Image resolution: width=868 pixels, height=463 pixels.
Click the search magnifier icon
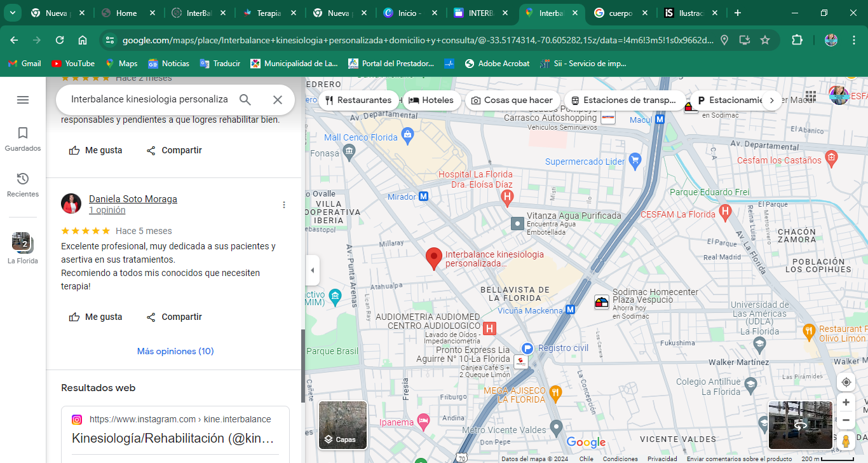click(245, 100)
